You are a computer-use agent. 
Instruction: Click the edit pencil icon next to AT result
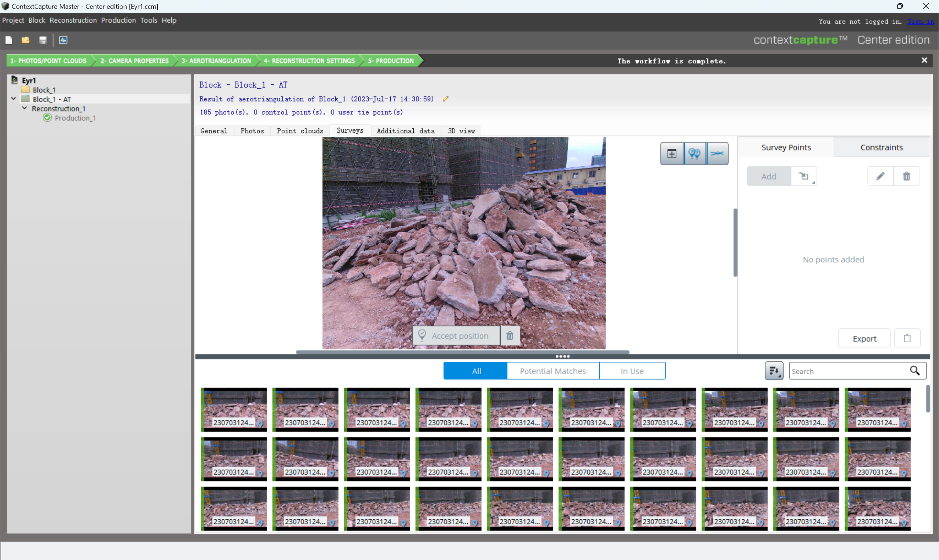446,99
